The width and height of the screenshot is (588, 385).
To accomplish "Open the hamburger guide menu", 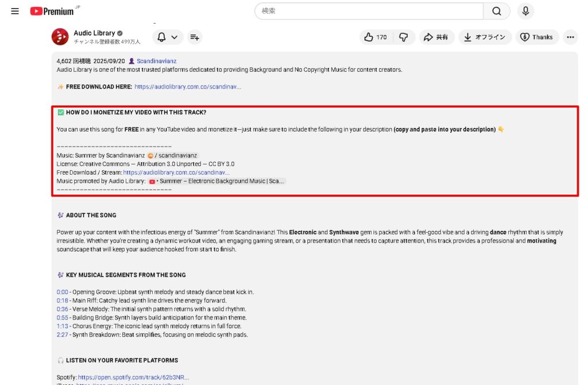I will pyautogui.click(x=15, y=11).
